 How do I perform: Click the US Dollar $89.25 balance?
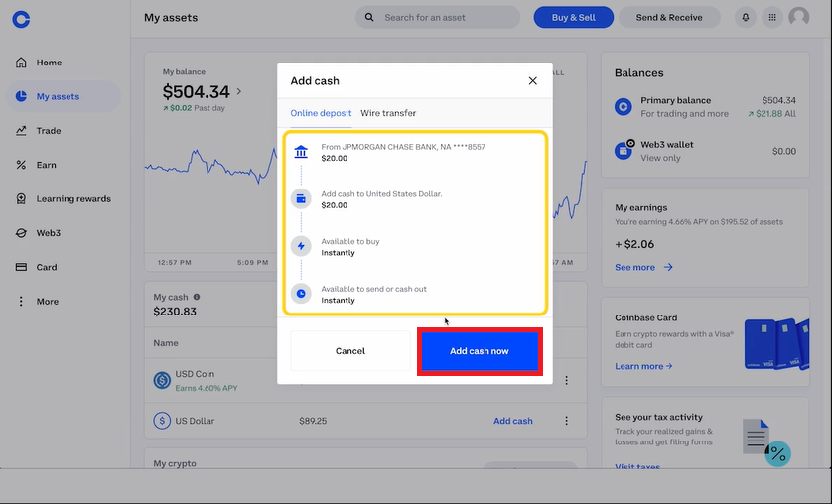pyautogui.click(x=313, y=421)
